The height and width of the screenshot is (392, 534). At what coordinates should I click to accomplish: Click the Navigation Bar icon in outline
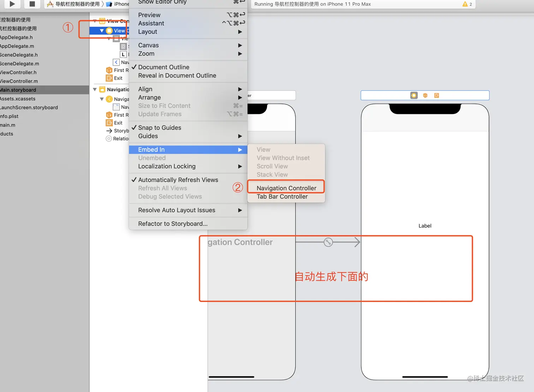click(x=116, y=107)
